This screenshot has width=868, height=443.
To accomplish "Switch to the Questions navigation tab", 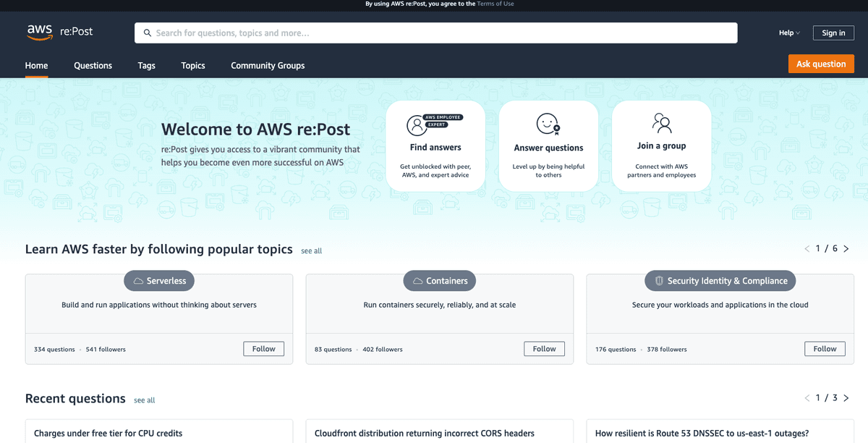I will tap(93, 65).
